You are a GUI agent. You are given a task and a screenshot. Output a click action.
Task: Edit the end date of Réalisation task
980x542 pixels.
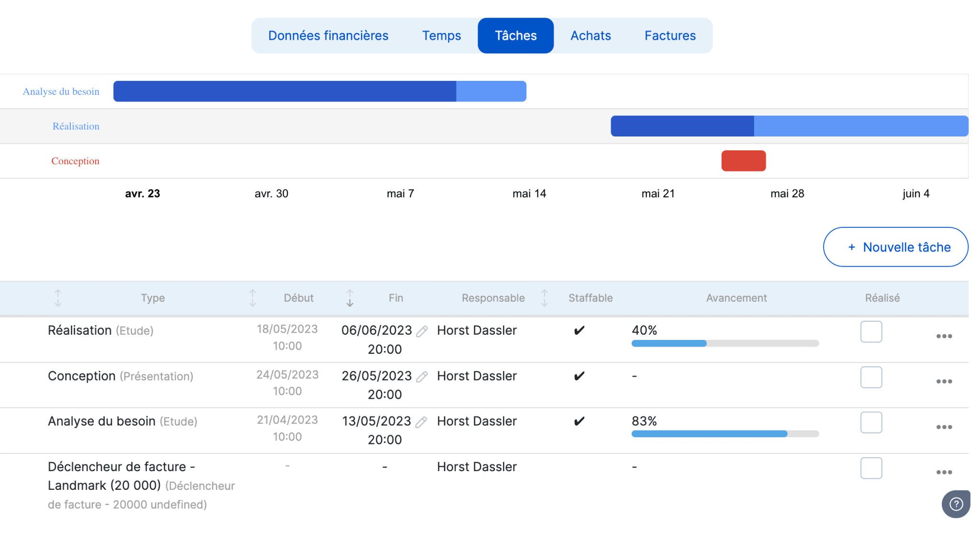[422, 331]
